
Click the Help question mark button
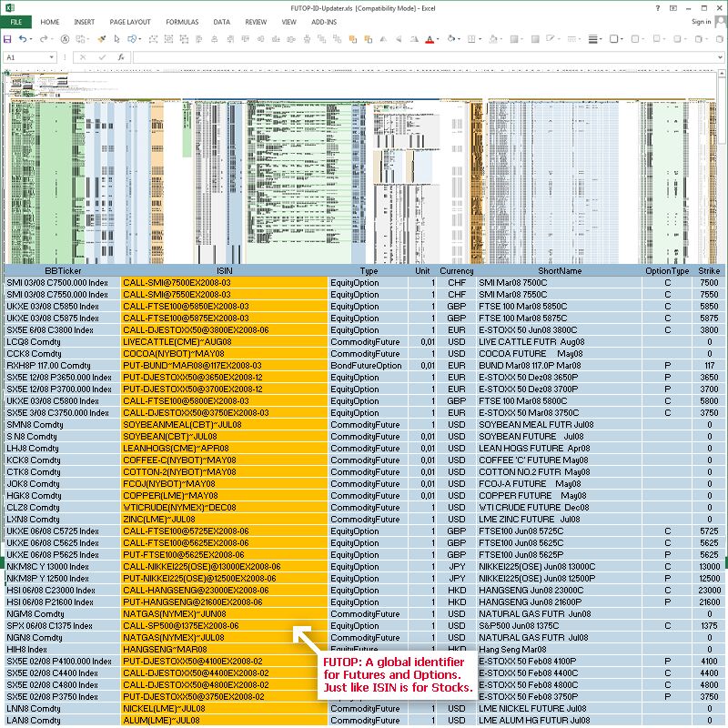point(657,8)
